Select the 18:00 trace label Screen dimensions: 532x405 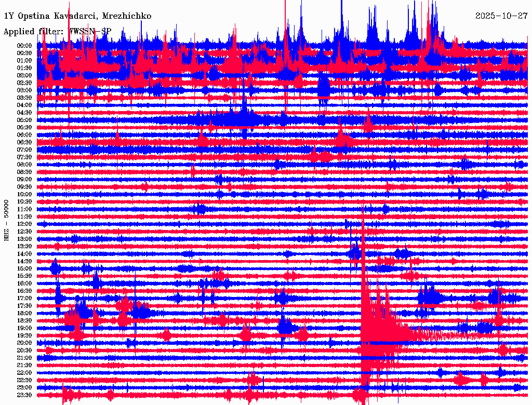pos(24,314)
